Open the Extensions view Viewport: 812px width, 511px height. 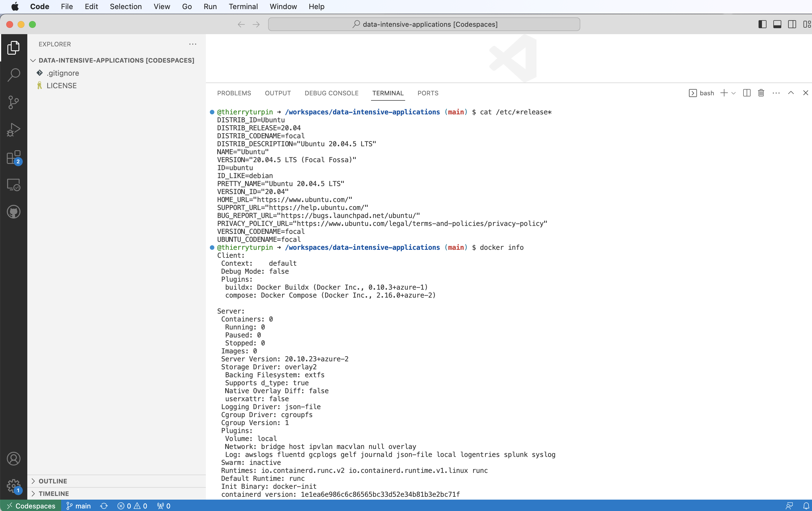tap(13, 157)
